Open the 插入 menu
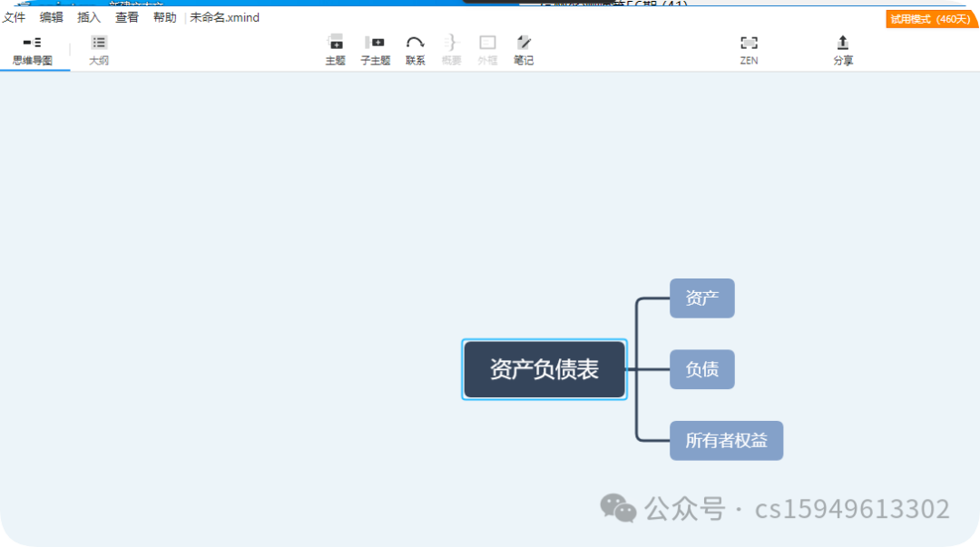Viewport: 980px width, 547px height. pos(88,17)
